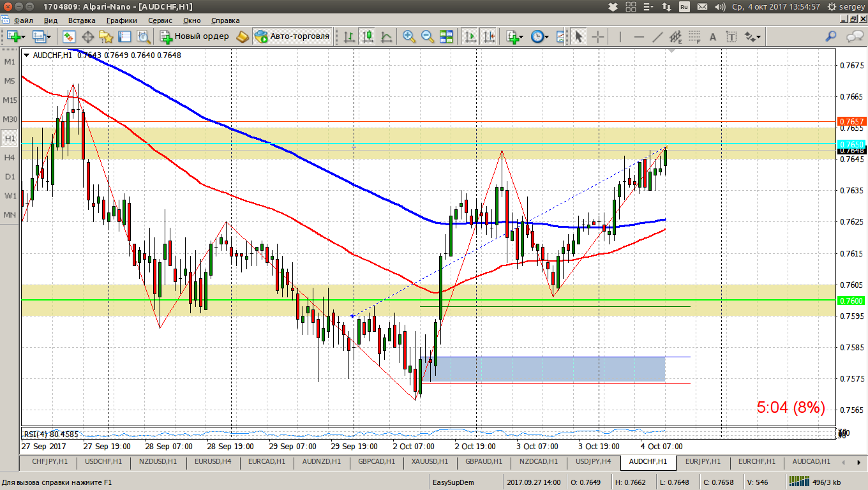Select the H4 timeframe button

coord(10,158)
